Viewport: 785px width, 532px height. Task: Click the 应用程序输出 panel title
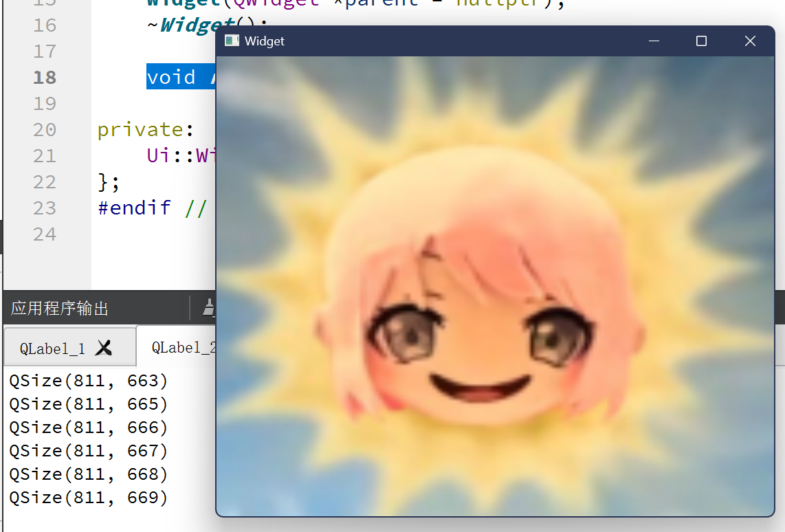point(60,309)
